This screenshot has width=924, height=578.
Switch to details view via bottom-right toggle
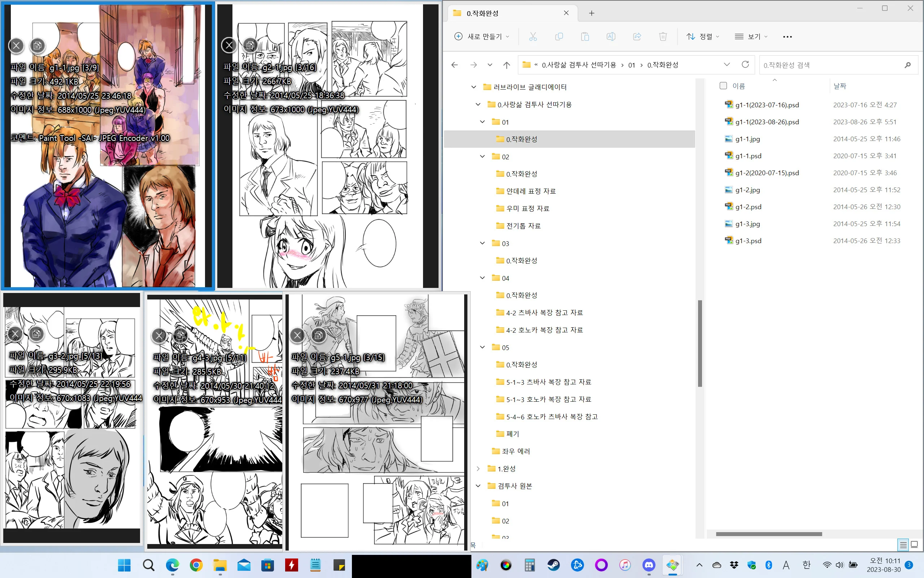(x=903, y=545)
